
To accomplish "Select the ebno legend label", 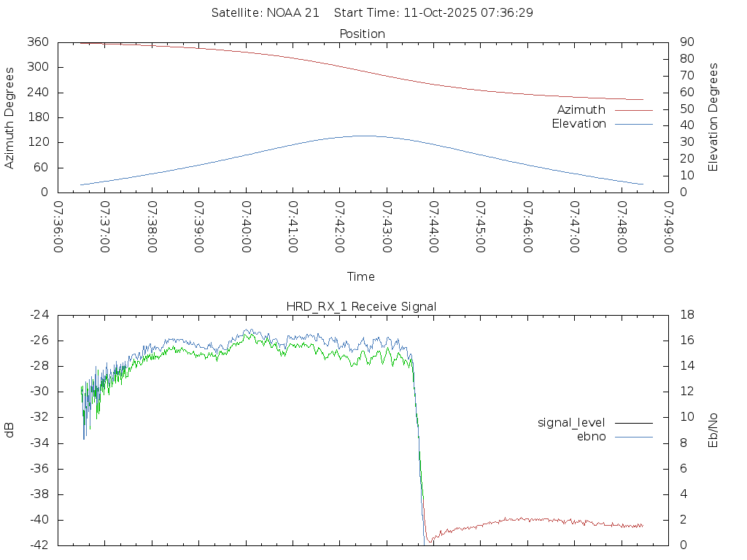I will click(x=591, y=437).
